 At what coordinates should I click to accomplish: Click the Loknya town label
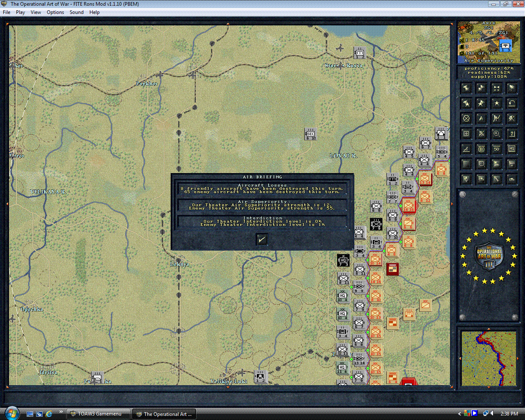tap(180, 264)
